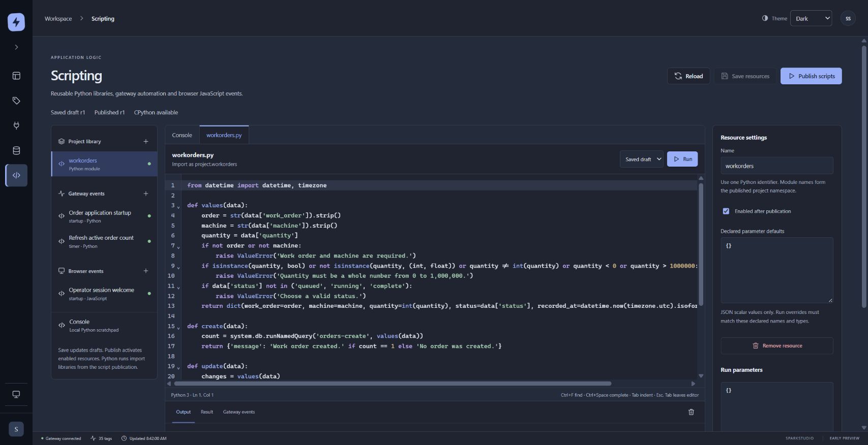This screenshot has height=445, width=868.
Task: Click the Workspace breadcrumb
Action: click(58, 19)
